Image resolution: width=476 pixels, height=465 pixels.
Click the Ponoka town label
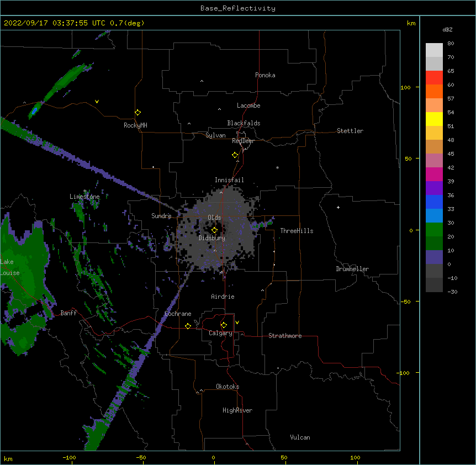tap(265, 75)
